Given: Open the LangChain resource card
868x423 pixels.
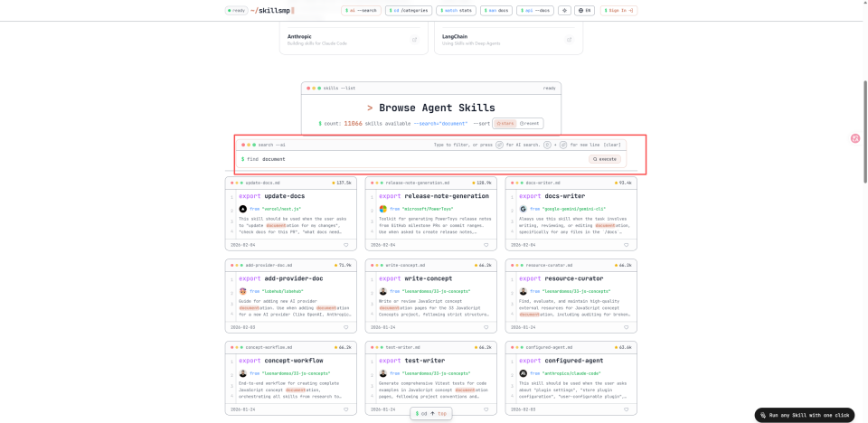Looking at the screenshot, I should coord(508,39).
